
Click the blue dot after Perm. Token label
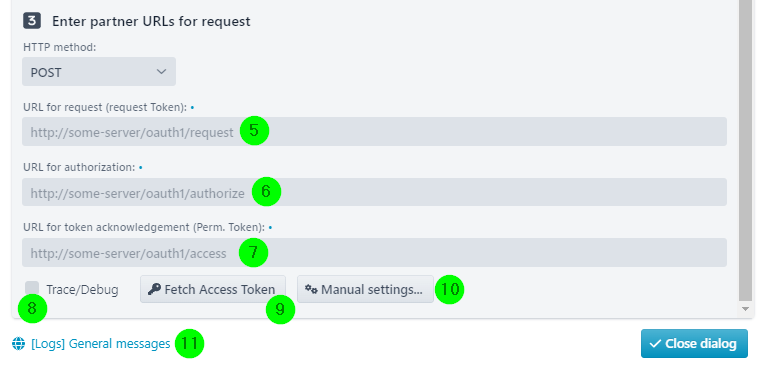pos(270,227)
